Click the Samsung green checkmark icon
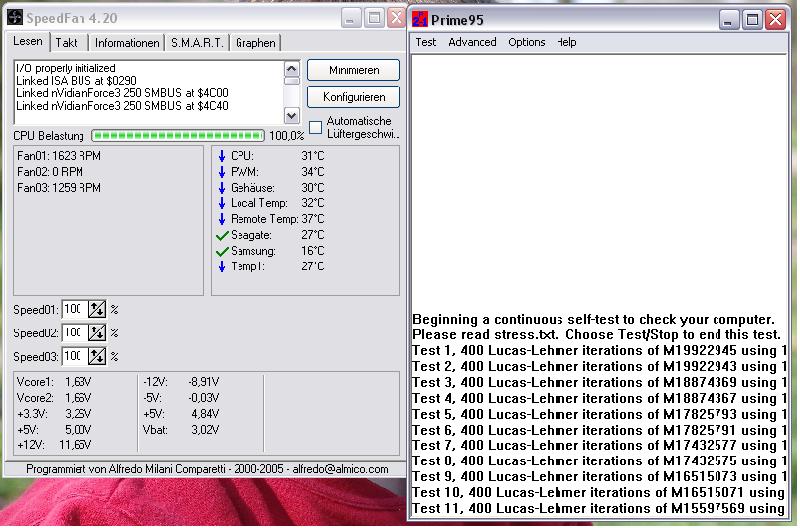Image resolution: width=800 pixels, height=528 pixels. point(222,251)
